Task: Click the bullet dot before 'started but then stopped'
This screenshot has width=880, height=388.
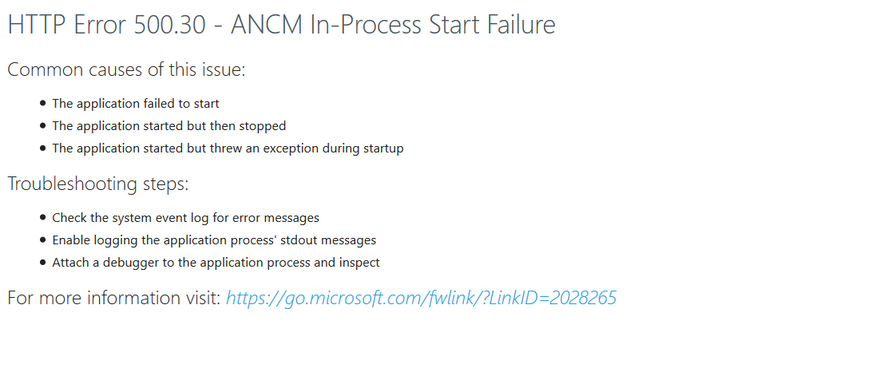Action: [x=43, y=126]
